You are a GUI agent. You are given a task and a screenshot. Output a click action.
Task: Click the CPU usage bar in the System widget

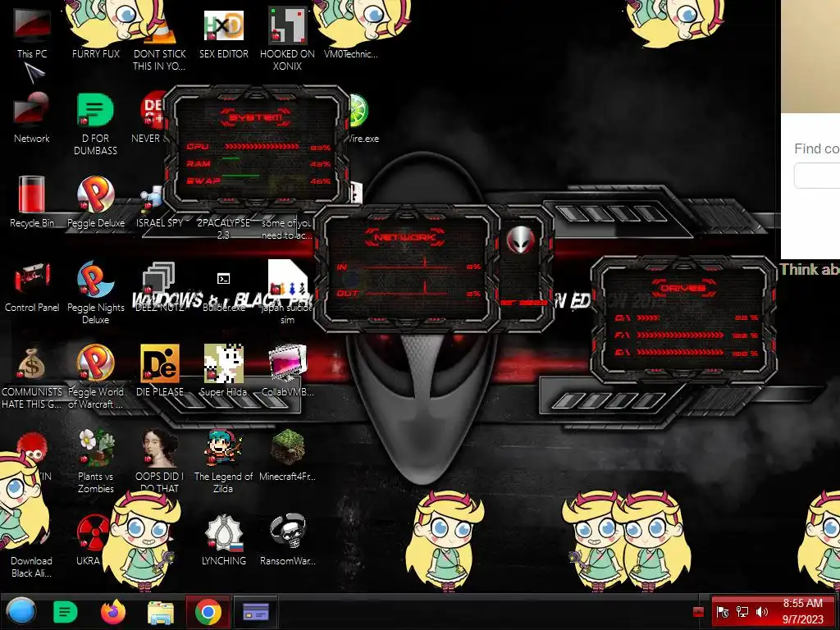tap(262, 146)
